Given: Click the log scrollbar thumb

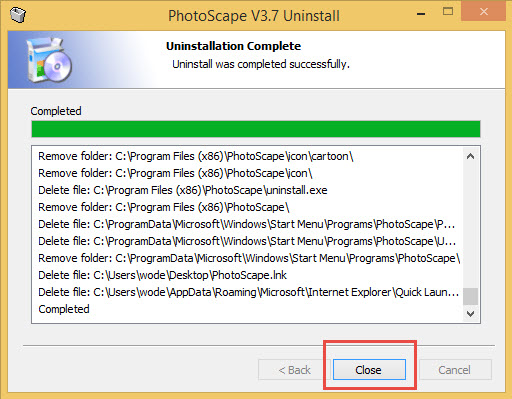Looking at the screenshot, I should pyautogui.click(x=470, y=296).
